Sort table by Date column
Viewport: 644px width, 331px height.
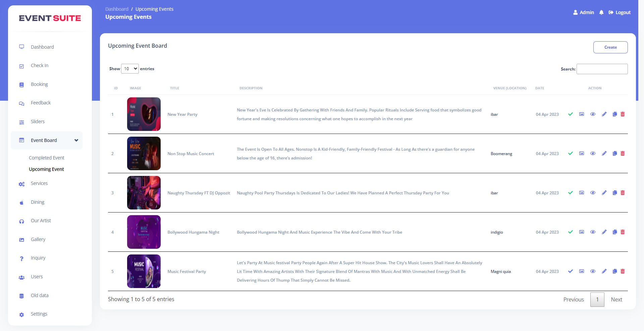tap(539, 88)
